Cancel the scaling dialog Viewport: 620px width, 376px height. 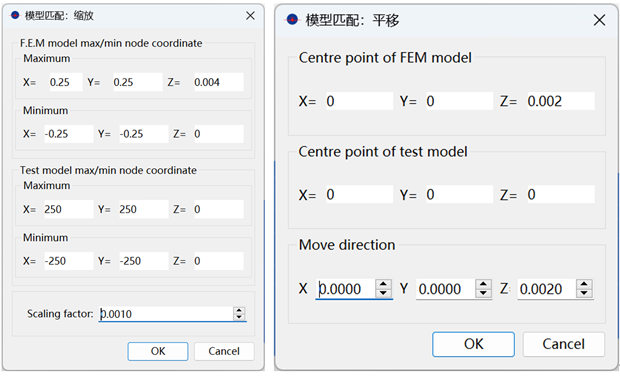[x=224, y=351]
